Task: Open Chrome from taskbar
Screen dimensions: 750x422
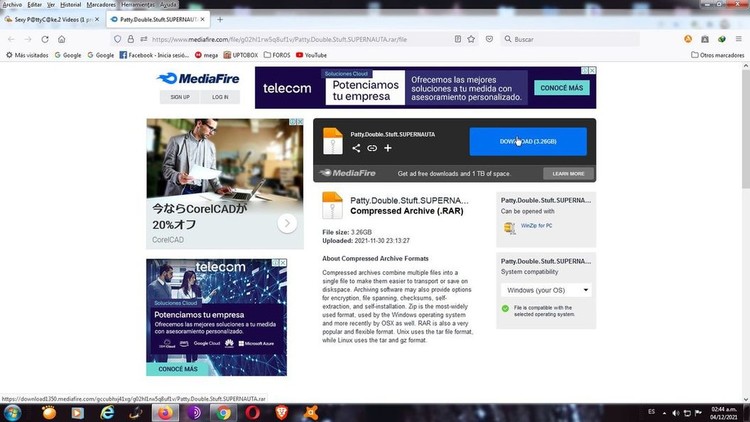Action: coord(223,412)
